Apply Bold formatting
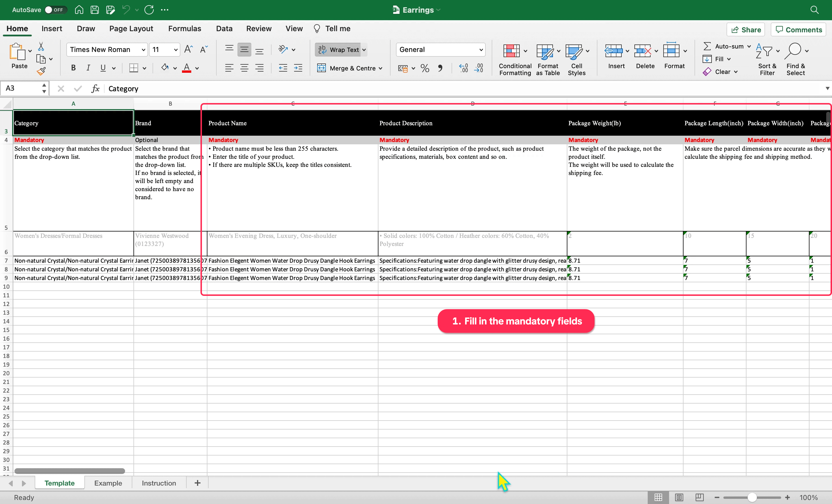832x504 pixels. (x=73, y=68)
